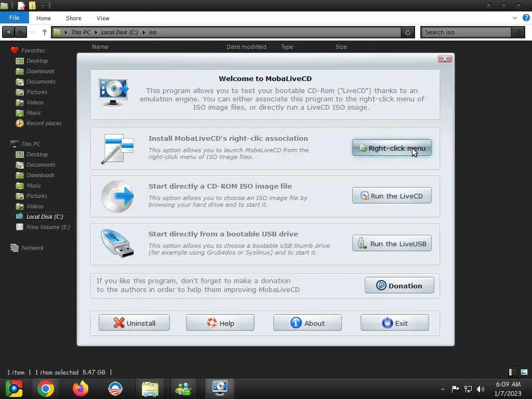
Task: Open Google Chrome from taskbar
Action: 46,389
